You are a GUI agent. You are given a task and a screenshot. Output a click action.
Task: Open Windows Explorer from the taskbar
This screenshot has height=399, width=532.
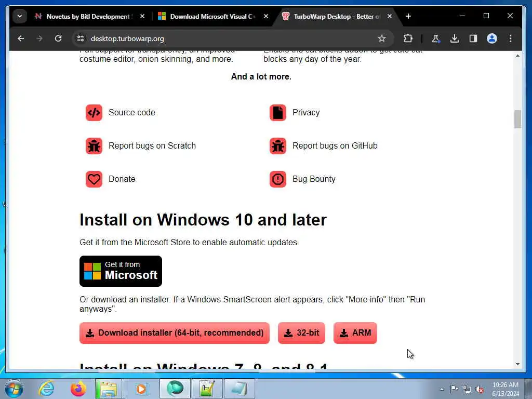tap(109, 389)
